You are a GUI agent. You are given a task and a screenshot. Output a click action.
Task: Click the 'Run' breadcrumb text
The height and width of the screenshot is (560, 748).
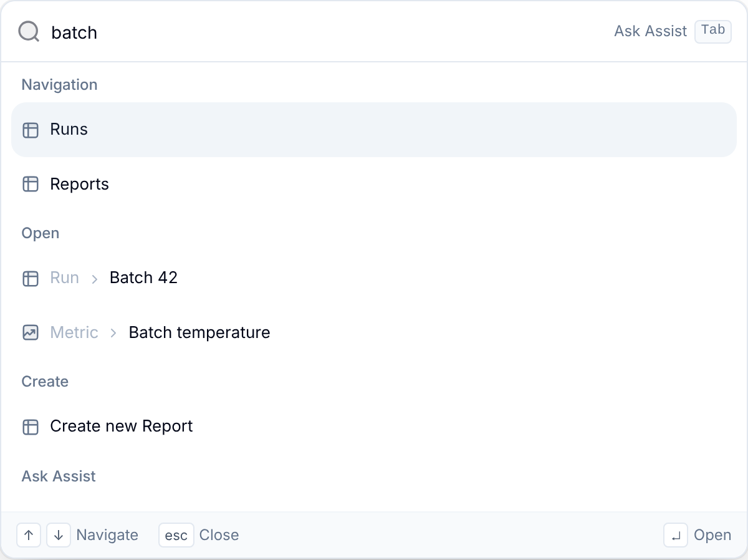65,278
